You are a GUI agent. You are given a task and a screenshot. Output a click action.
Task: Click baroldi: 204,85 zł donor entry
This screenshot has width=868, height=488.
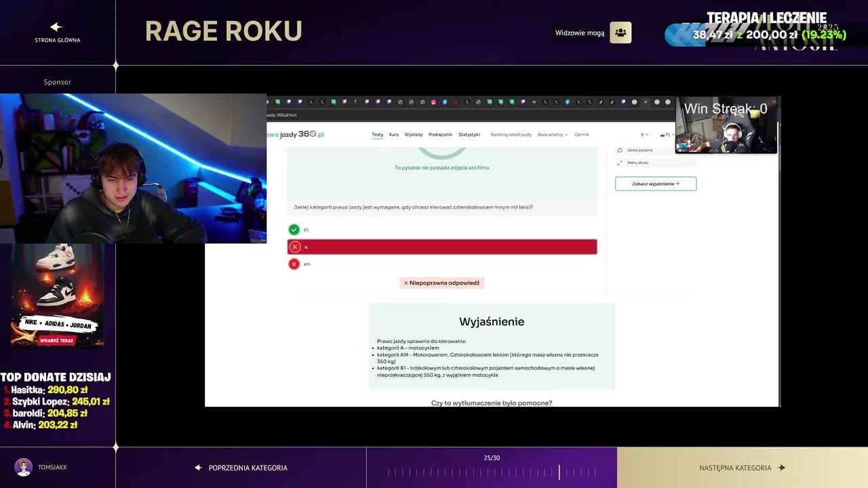point(45,413)
